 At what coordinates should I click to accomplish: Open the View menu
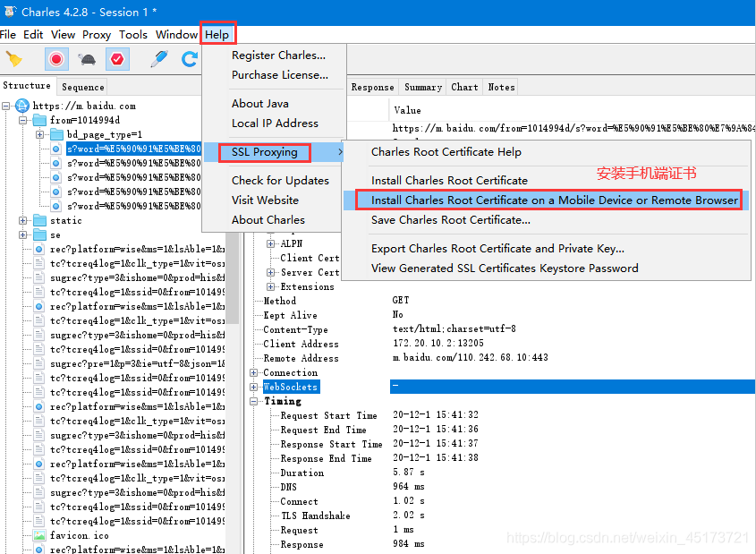point(64,35)
